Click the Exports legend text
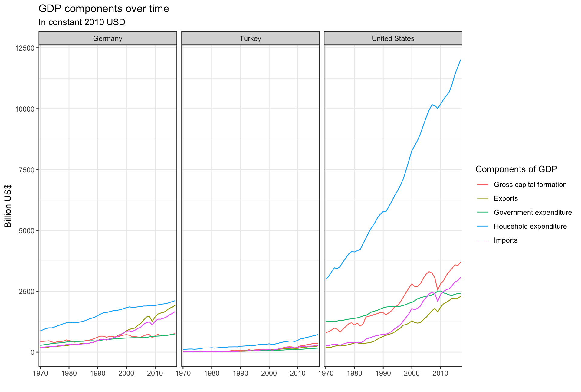 coord(506,198)
